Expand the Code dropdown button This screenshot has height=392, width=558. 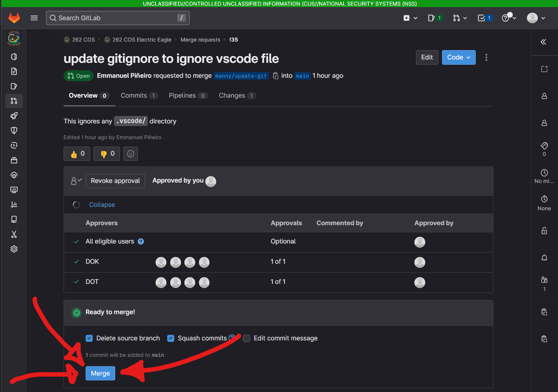click(x=459, y=57)
